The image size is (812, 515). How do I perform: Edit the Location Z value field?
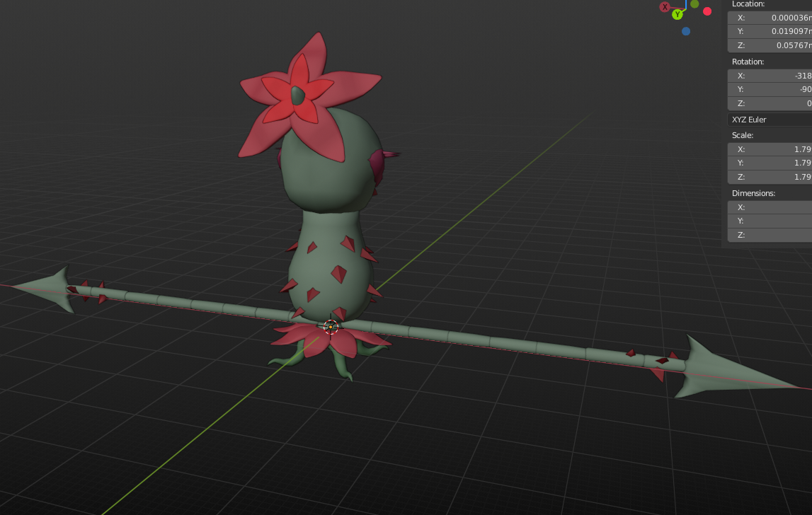pos(770,45)
